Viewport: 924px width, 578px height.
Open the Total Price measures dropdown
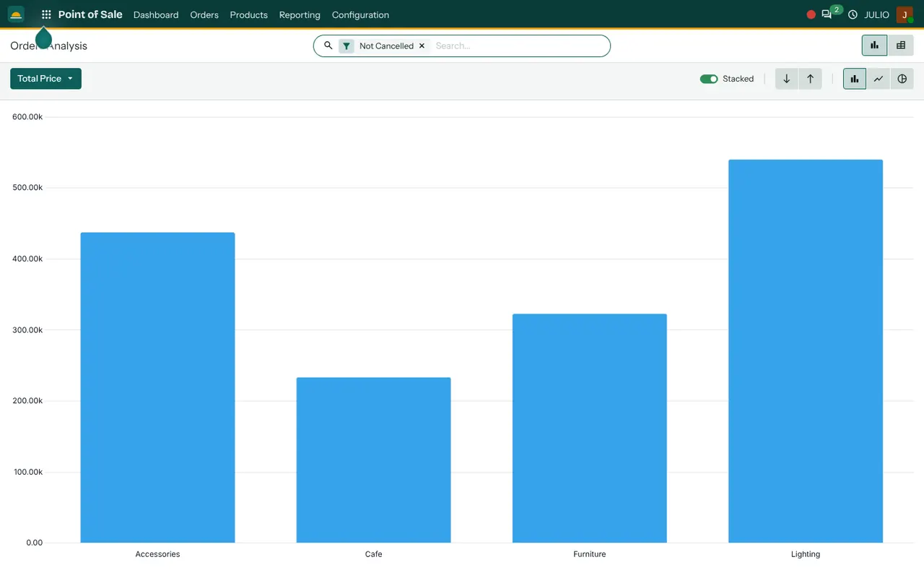coord(45,79)
